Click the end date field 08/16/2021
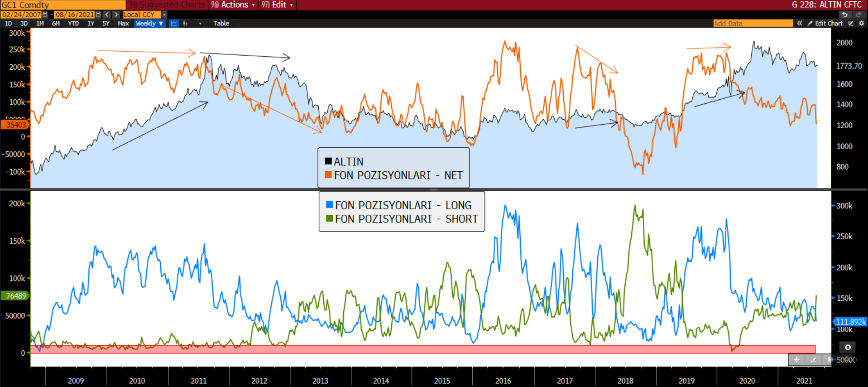This screenshot has width=868, height=387. tap(75, 15)
